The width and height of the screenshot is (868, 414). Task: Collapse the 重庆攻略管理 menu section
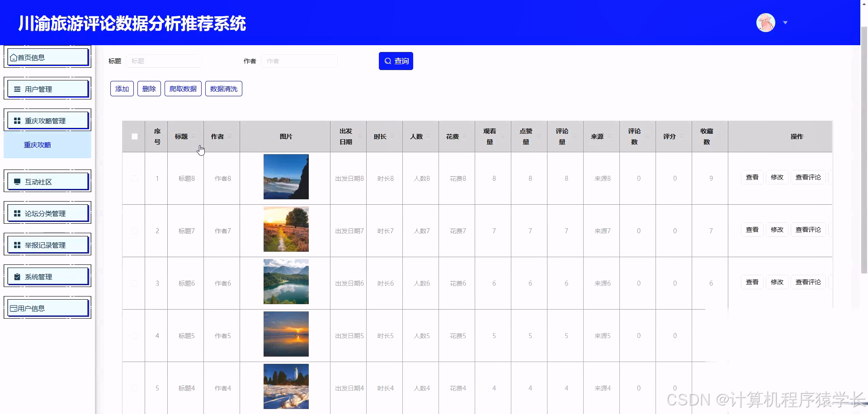pyautogui.click(x=47, y=120)
